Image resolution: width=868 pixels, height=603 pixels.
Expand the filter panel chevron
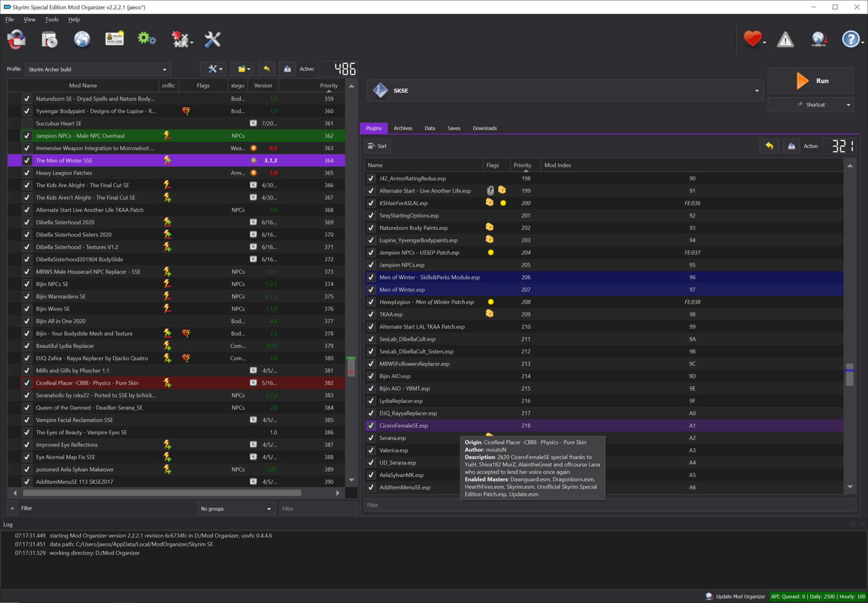(12, 508)
